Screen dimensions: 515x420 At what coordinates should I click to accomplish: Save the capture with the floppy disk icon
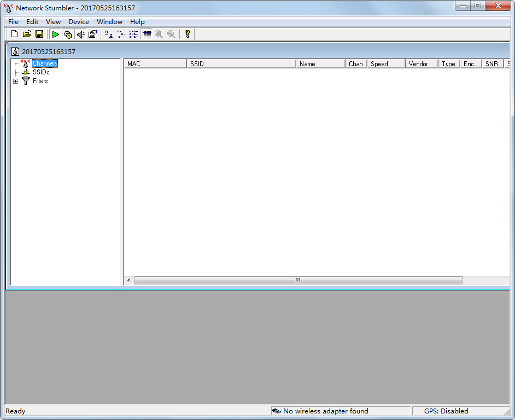[39, 34]
